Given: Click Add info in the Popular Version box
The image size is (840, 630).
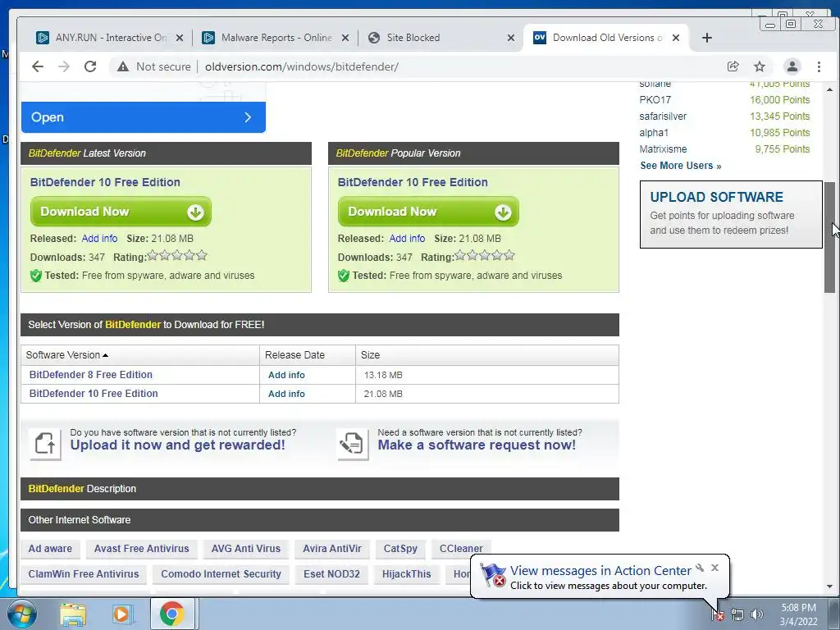Looking at the screenshot, I should (x=407, y=239).
